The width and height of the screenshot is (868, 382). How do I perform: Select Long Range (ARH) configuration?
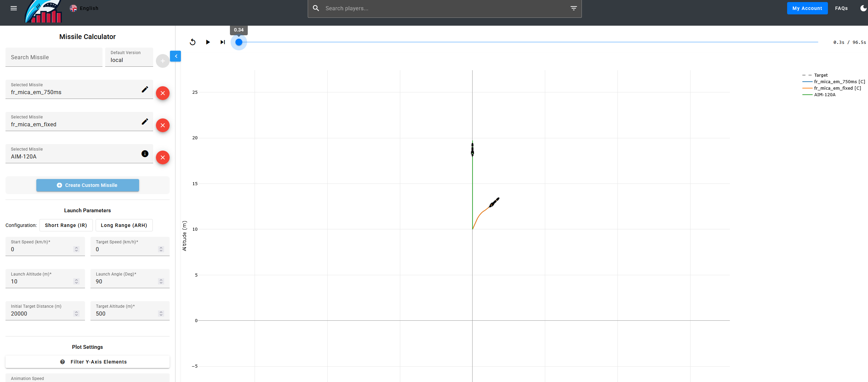pos(124,225)
